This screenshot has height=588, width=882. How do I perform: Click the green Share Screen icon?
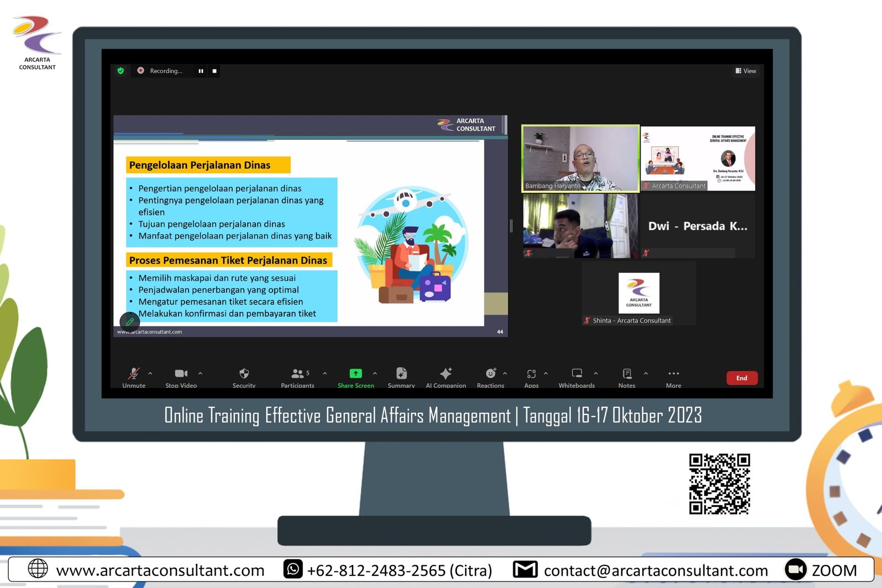coord(356,374)
